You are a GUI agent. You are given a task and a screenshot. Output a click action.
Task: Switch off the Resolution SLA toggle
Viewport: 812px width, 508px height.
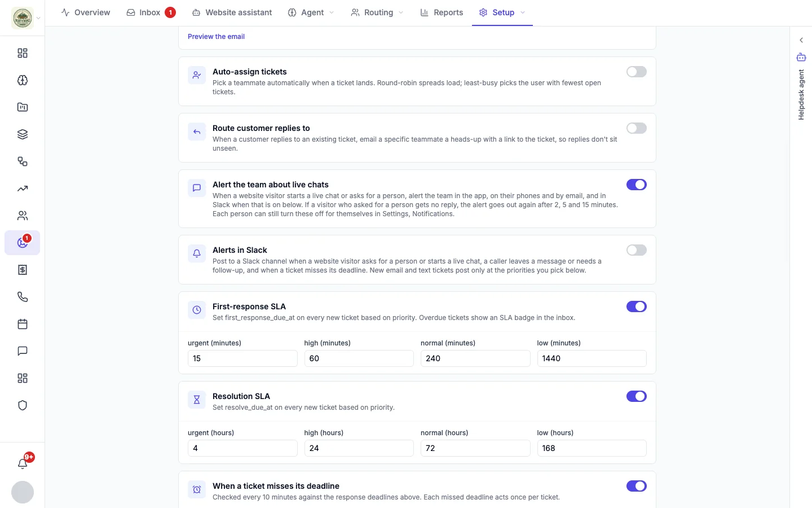click(x=637, y=396)
